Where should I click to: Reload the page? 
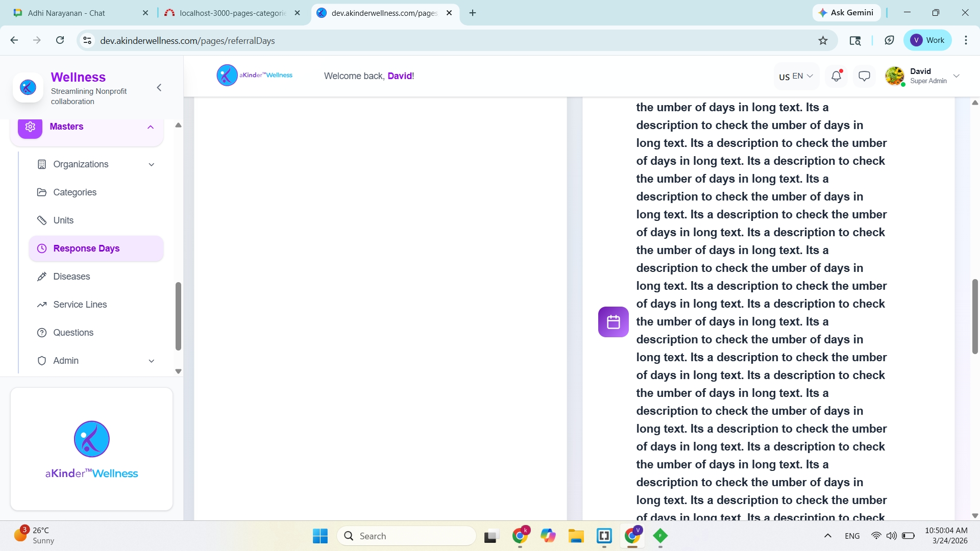coord(60,40)
